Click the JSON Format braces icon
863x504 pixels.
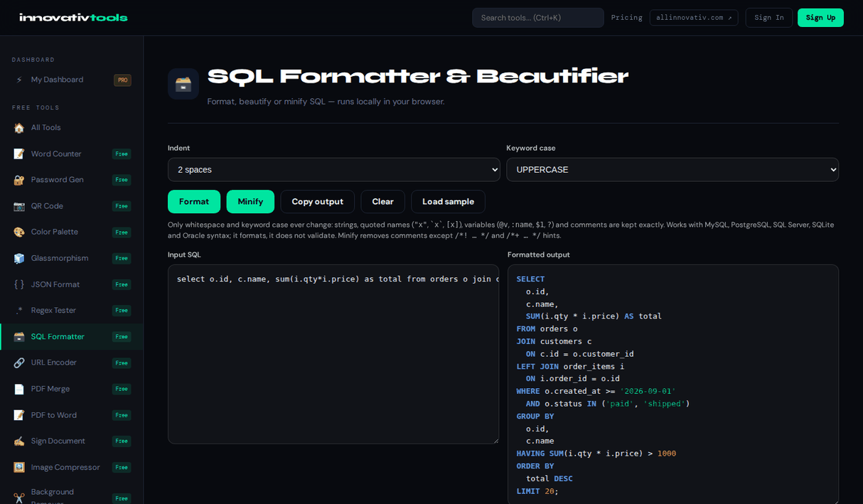click(19, 284)
